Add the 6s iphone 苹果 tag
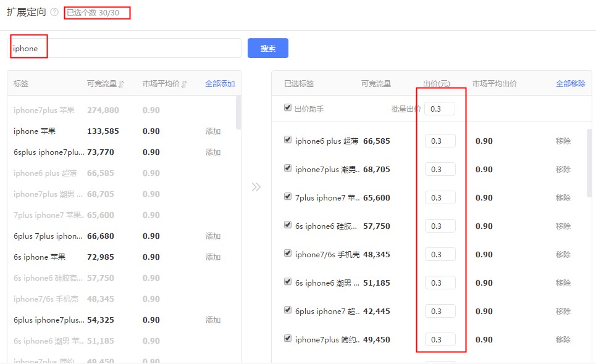The width and height of the screenshot is (596, 364). click(213, 257)
